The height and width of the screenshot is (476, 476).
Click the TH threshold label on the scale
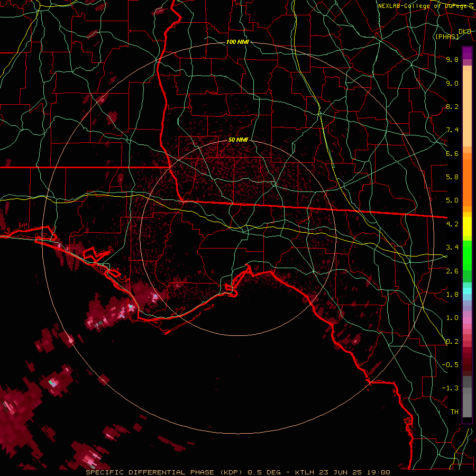coord(454,412)
